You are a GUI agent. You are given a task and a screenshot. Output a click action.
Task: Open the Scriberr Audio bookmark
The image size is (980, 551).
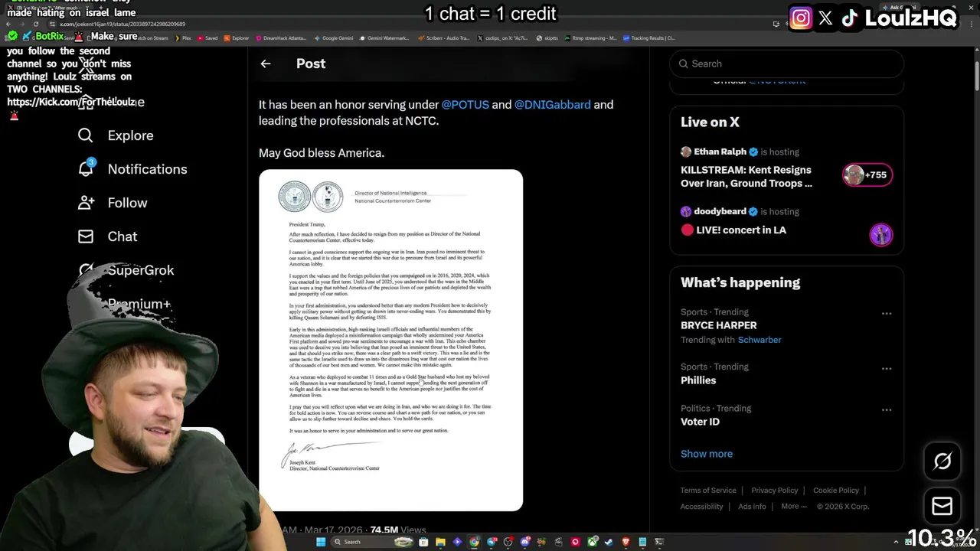click(x=444, y=38)
